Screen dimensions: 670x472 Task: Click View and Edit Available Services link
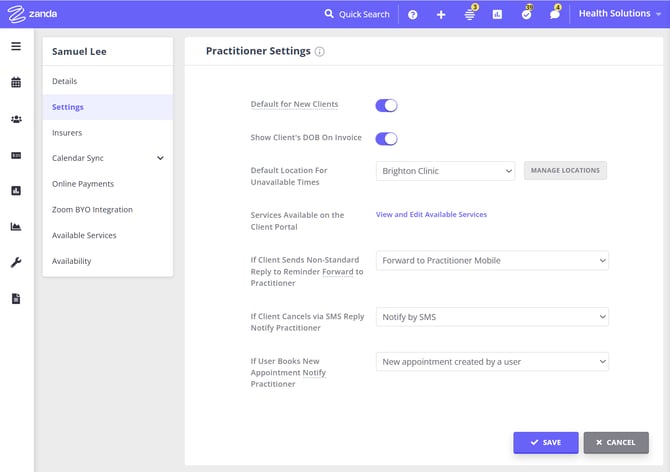431,214
